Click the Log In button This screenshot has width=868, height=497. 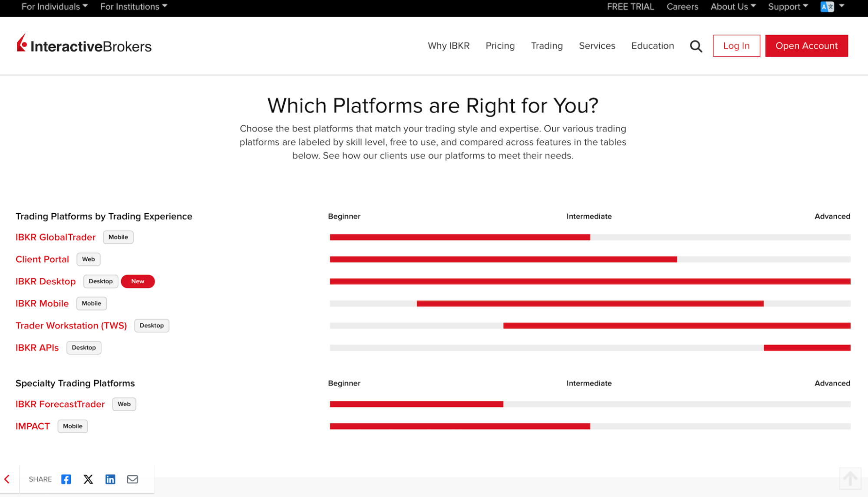point(736,45)
